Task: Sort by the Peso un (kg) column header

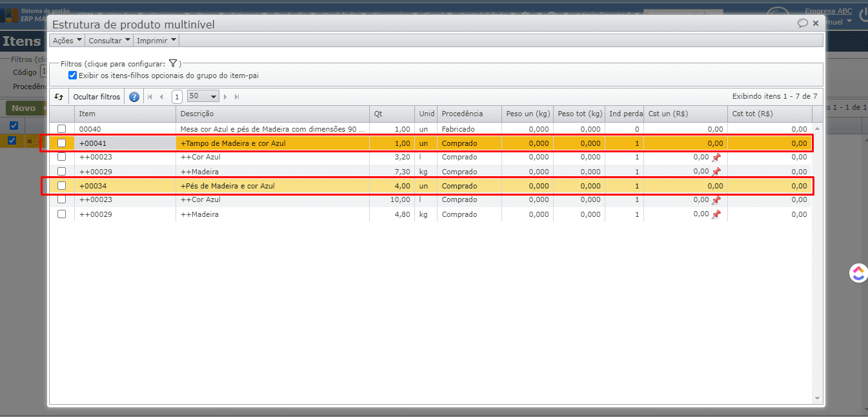Action: click(x=527, y=114)
